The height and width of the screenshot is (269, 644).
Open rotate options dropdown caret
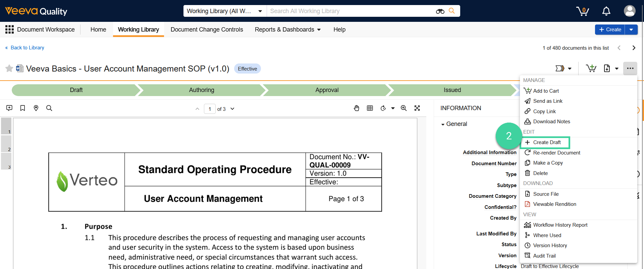click(x=393, y=108)
